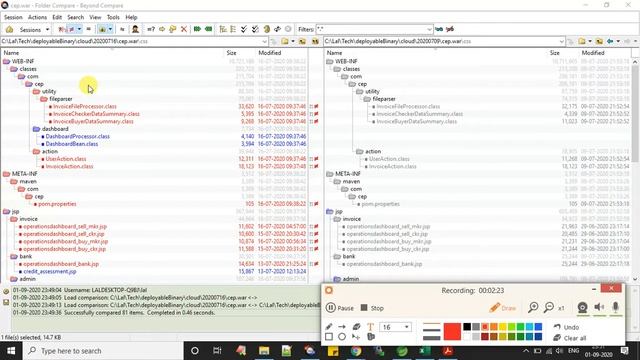640x360 pixels.
Task: Toggle Show Differences filter button
Action: pos(71,29)
